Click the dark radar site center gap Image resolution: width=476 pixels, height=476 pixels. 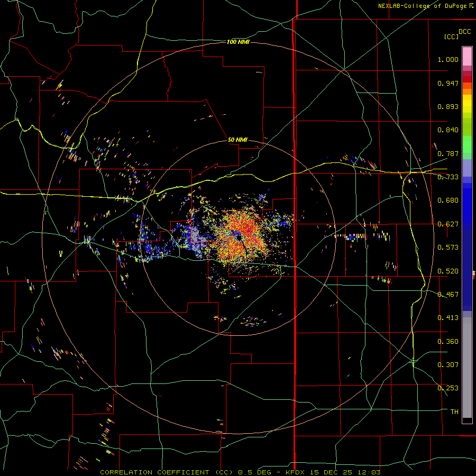(238, 236)
